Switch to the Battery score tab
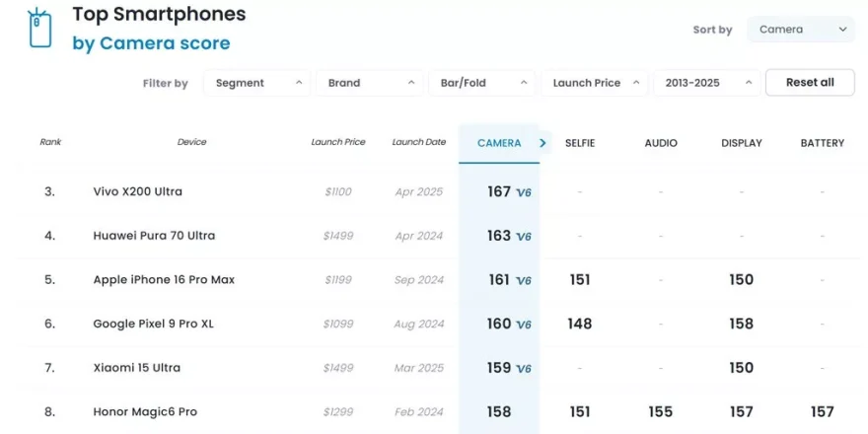Image resolution: width=868 pixels, height=434 pixels. (x=822, y=143)
